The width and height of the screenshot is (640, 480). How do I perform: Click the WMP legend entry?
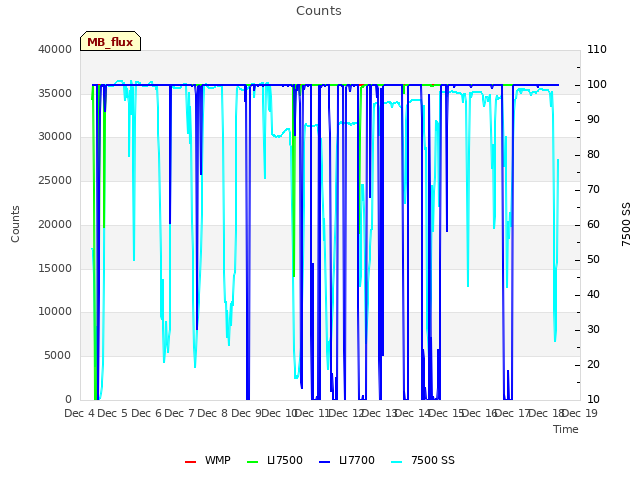pos(208,461)
